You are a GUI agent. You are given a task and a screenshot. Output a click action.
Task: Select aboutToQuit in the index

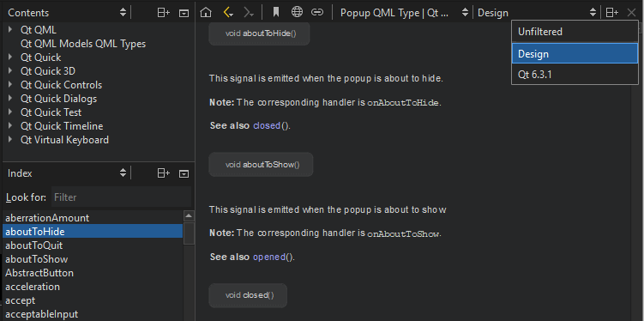point(93,245)
